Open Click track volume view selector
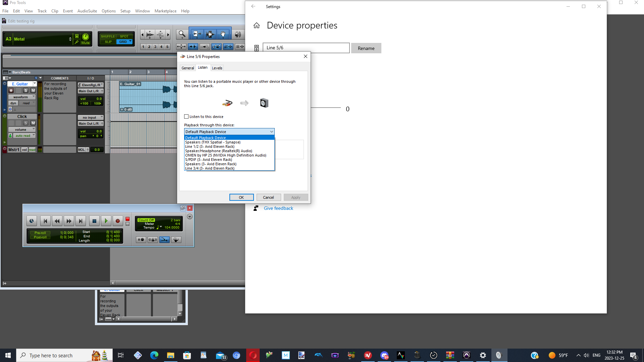The image size is (644, 362). (22, 130)
